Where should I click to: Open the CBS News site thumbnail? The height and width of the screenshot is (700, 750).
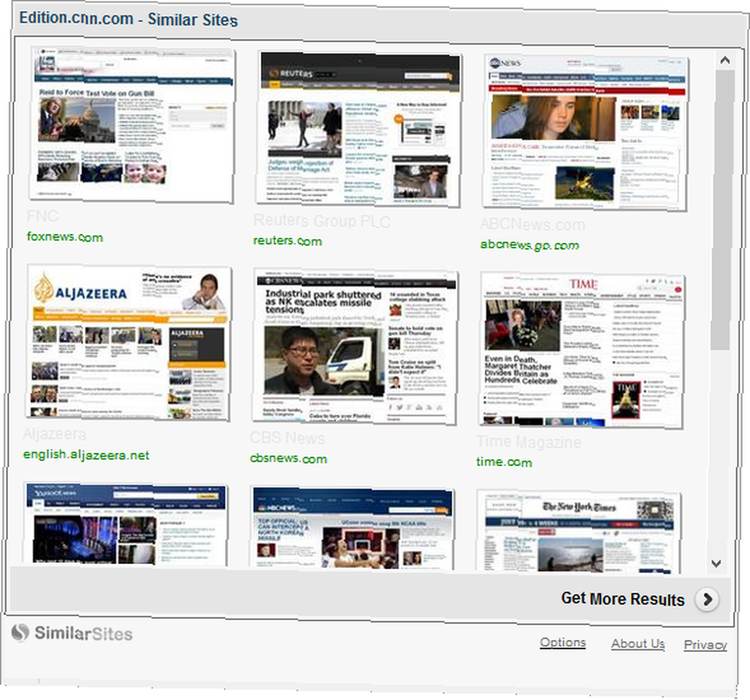(355, 347)
